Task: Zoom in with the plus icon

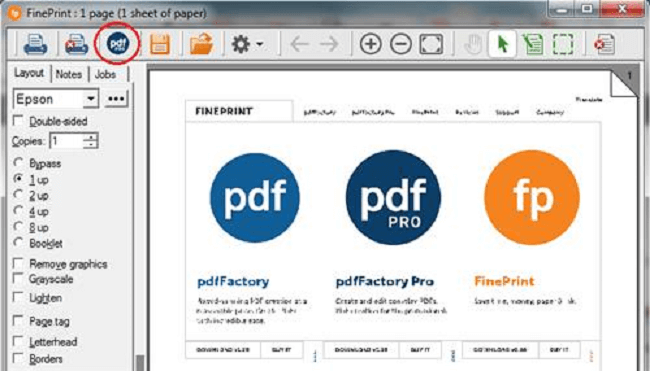Action: pos(371,44)
